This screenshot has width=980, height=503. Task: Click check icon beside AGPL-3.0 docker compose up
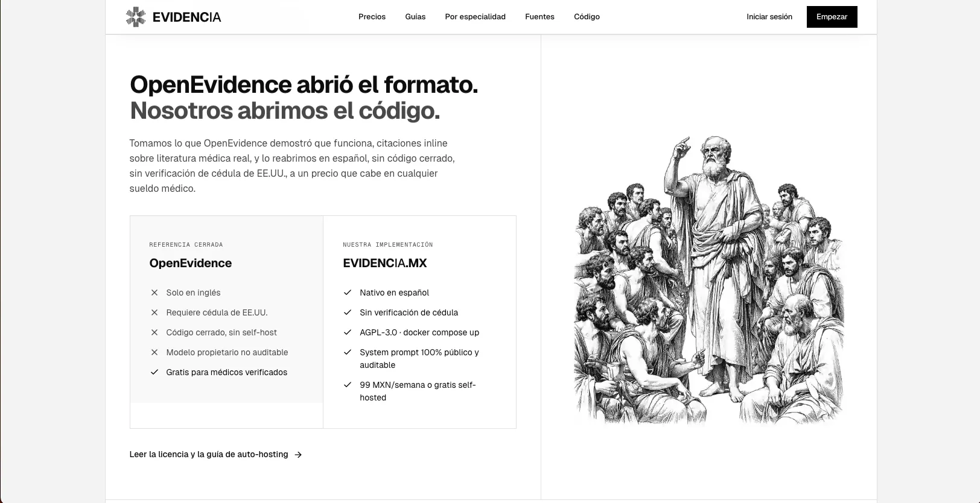(348, 332)
